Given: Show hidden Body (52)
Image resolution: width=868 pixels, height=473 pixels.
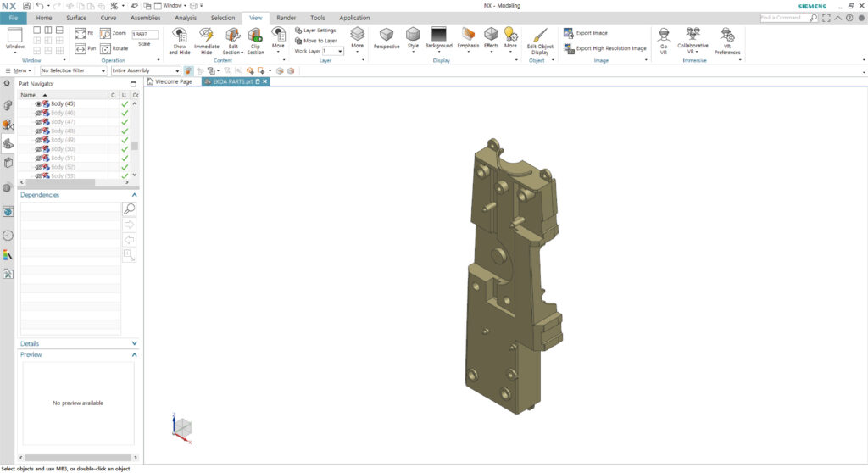Looking at the screenshot, I should click(39, 167).
